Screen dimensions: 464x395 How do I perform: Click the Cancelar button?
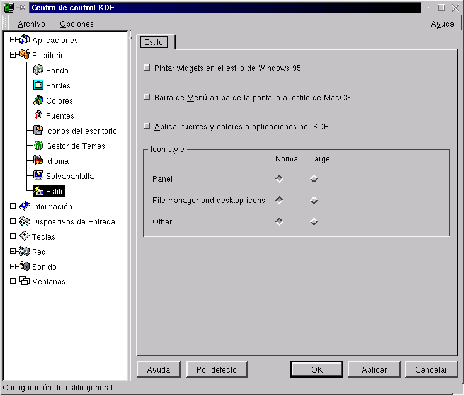click(x=431, y=369)
